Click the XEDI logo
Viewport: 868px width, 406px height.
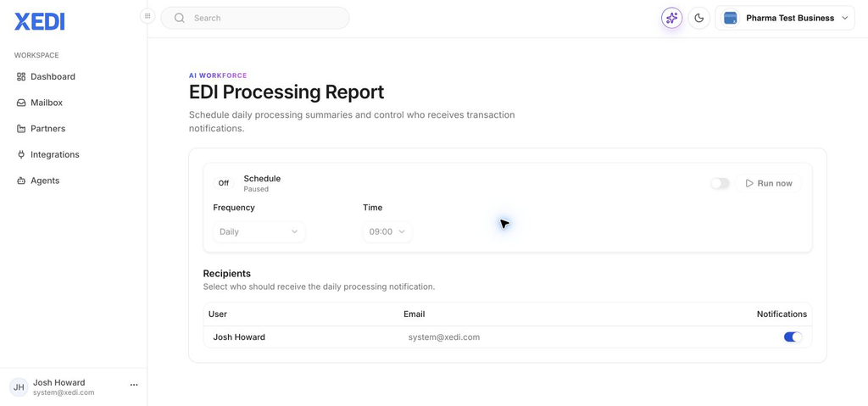pyautogui.click(x=39, y=21)
